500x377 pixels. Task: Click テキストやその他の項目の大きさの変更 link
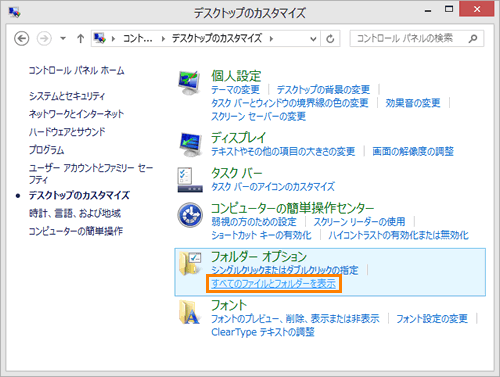click(x=283, y=152)
